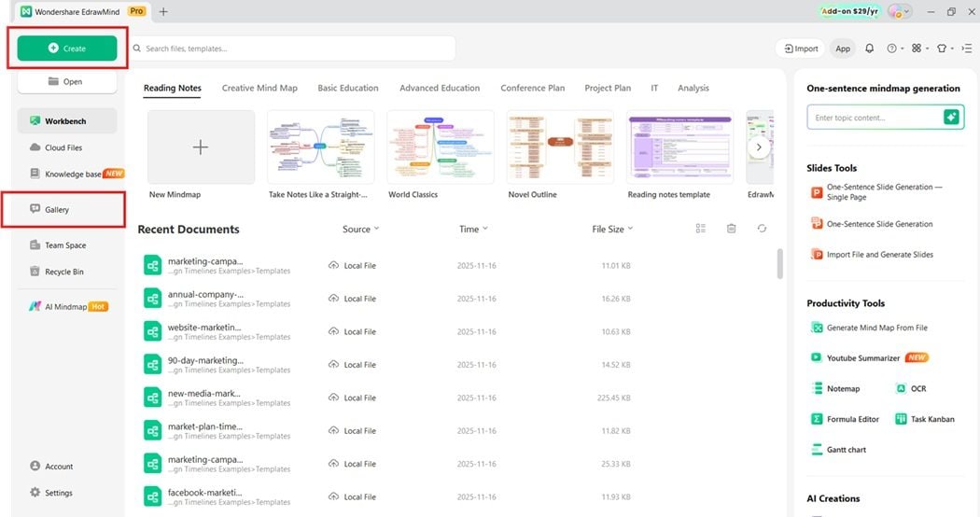Open the Recycle Bin

[57, 272]
